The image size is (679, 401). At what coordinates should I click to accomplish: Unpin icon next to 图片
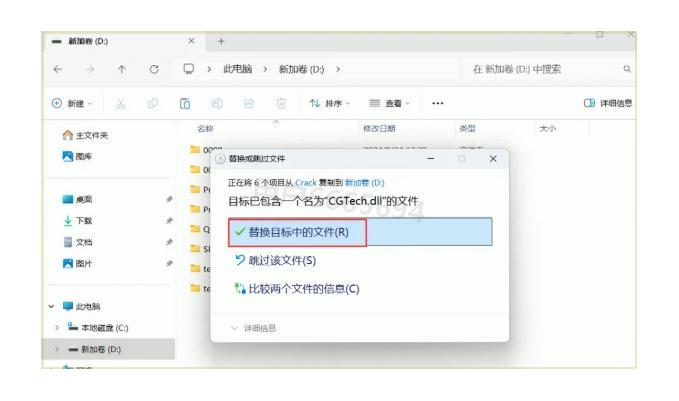click(169, 263)
